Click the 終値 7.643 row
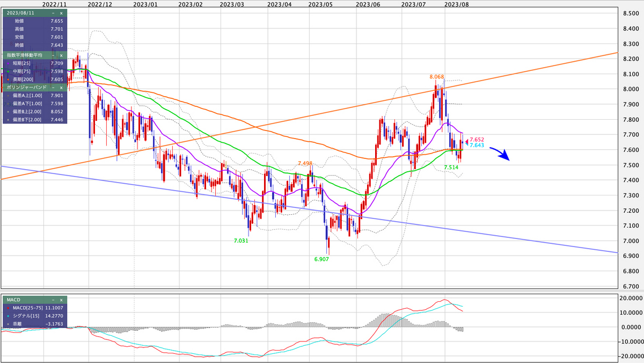 35,45
